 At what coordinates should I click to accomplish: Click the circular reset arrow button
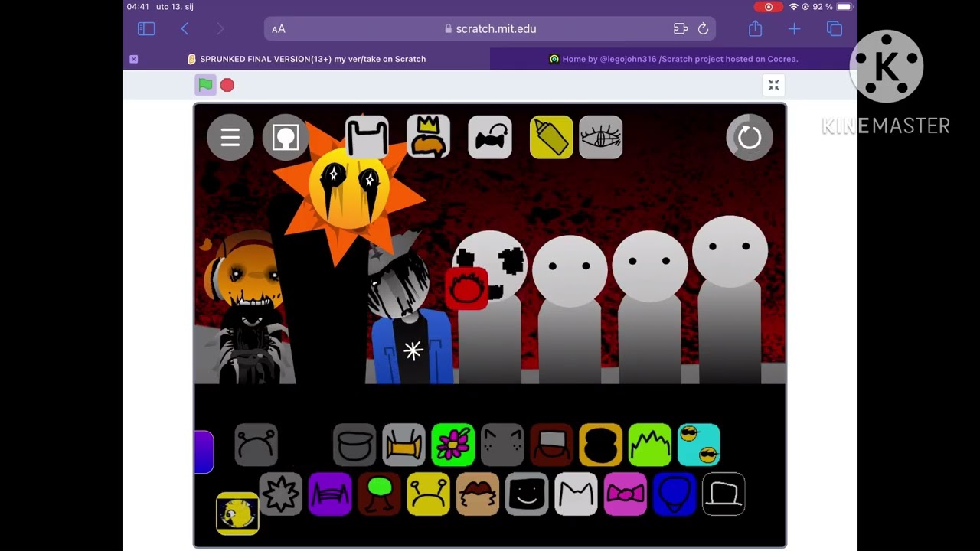750,138
